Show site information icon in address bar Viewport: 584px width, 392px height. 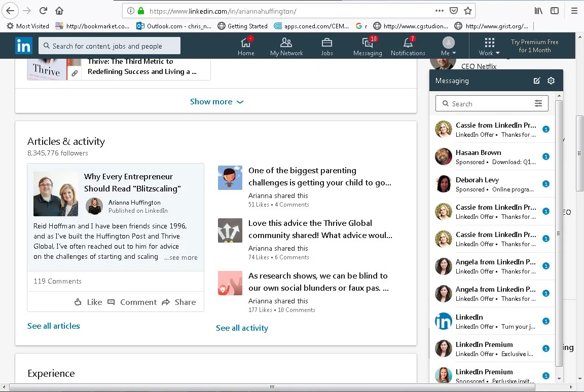coord(131,11)
